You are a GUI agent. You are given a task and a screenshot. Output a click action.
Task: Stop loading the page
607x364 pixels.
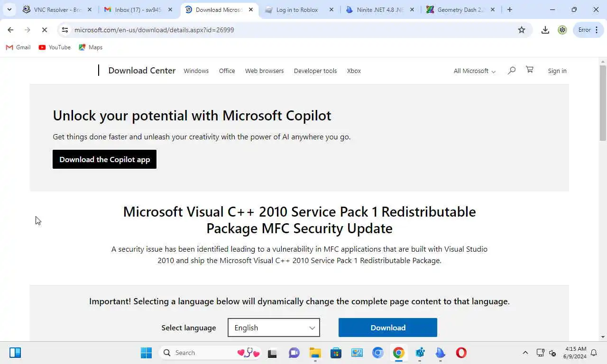tap(44, 30)
